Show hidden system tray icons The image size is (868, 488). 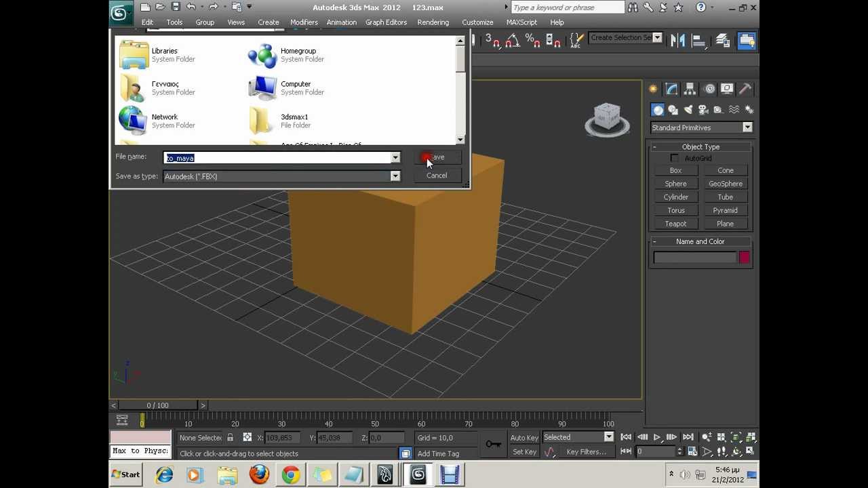tap(671, 474)
